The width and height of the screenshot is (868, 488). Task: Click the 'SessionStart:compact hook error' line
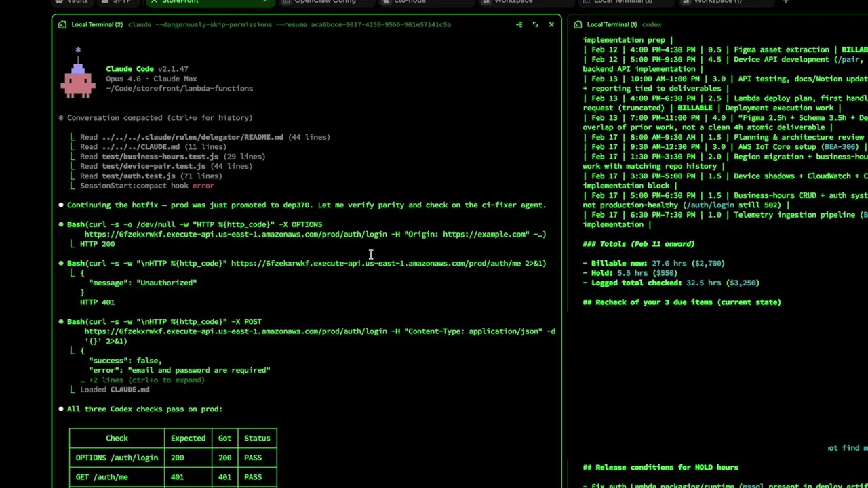click(x=146, y=186)
